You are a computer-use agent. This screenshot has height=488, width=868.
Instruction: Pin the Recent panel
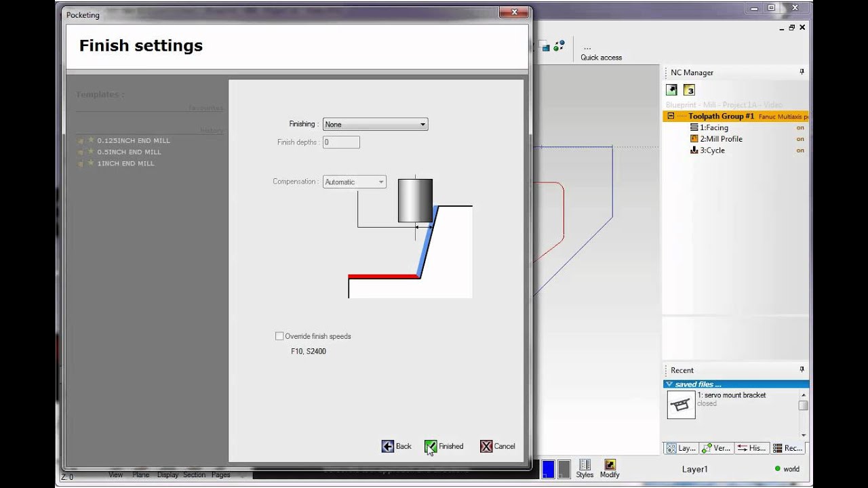coord(802,369)
